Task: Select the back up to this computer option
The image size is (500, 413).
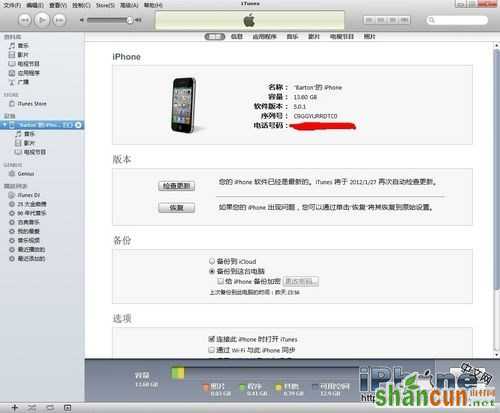Action: coord(212,271)
